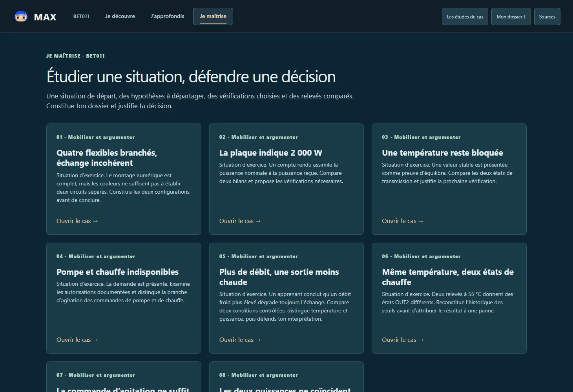The width and height of the screenshot is (573, 392).
Task: Open case Pompe et chauffe indisponibles link
Action: click(x=77, y=340)
